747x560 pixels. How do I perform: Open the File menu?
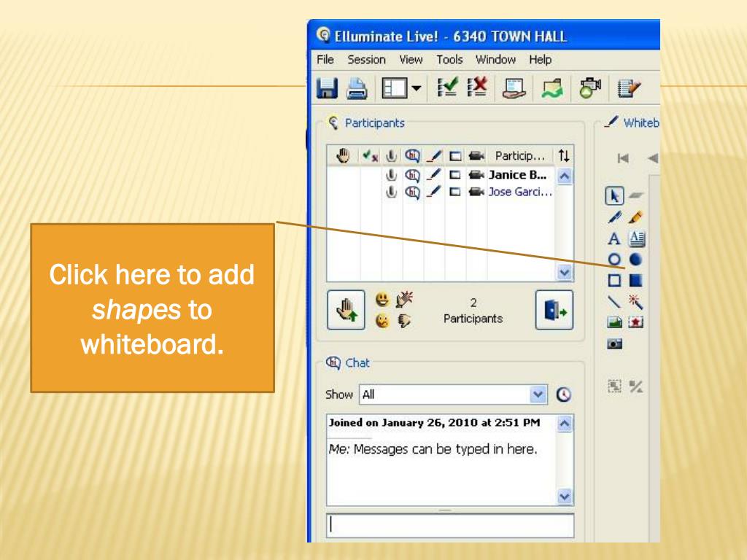325,60
